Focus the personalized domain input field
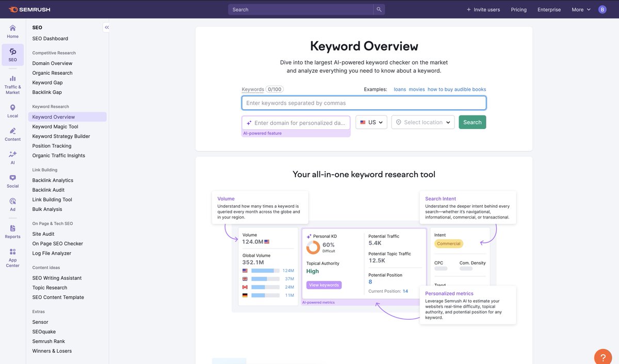Image resolution: width=619 pixels, height=364 pixels. click(296, 123)
